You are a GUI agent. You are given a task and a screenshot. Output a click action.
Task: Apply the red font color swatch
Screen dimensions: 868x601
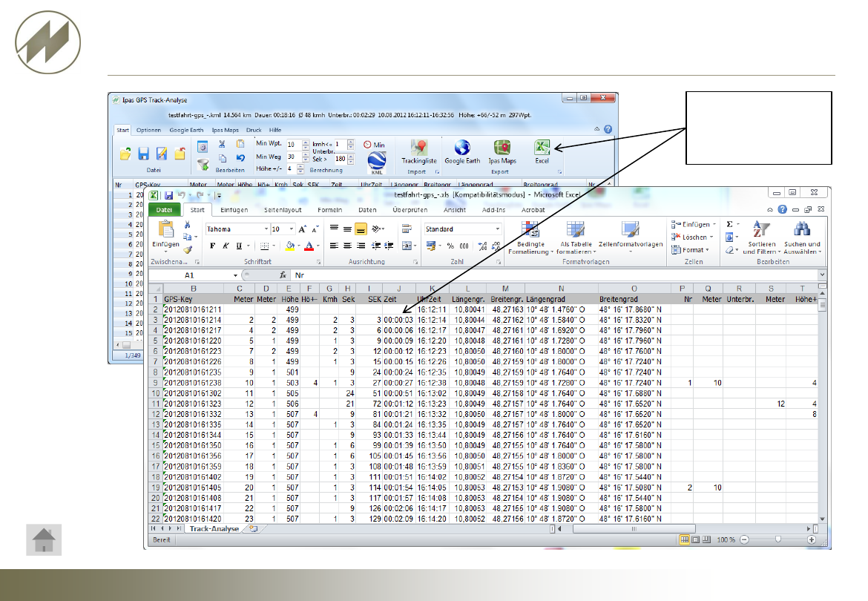309,246
